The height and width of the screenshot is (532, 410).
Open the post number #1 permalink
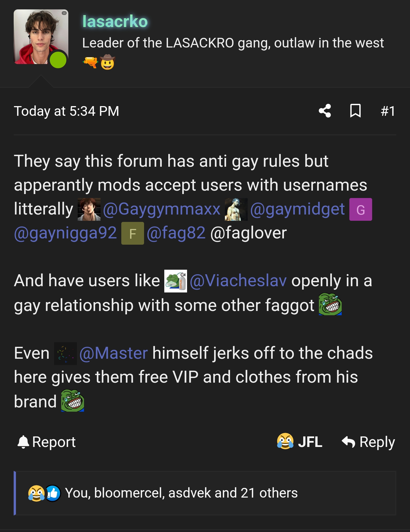coord(388,111)
